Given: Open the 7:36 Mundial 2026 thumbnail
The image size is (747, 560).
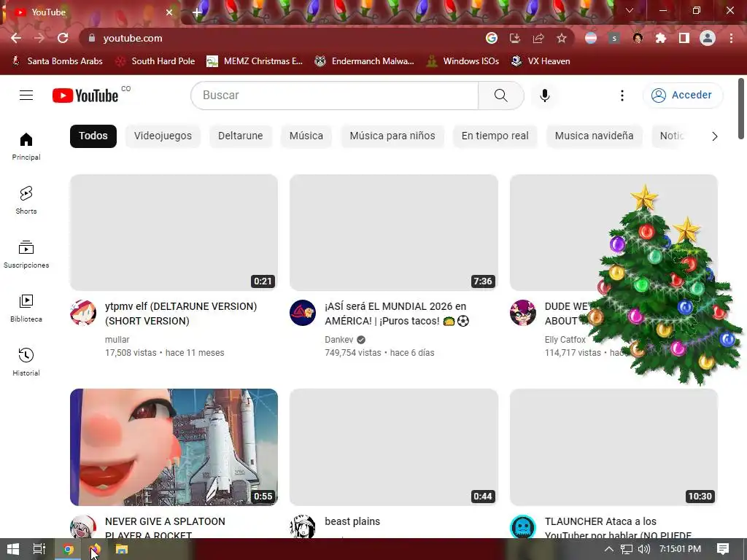Looking at the screenshot, I should click(x=394, y=233).
